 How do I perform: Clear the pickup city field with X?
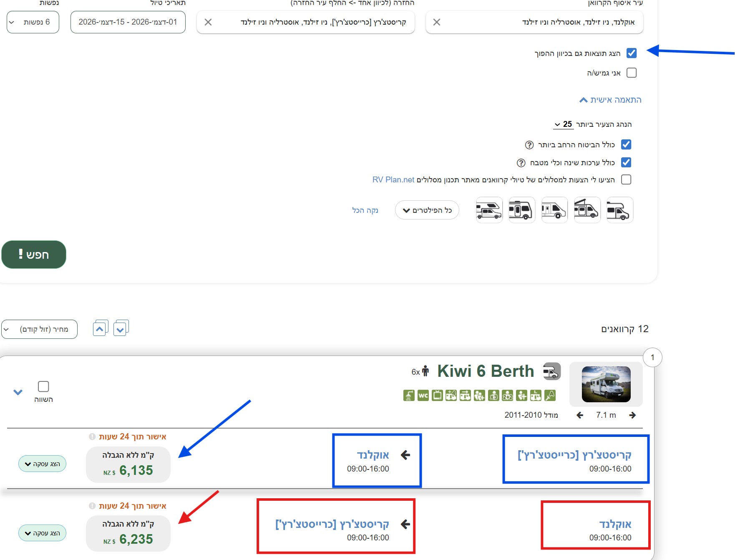point(437,22)
